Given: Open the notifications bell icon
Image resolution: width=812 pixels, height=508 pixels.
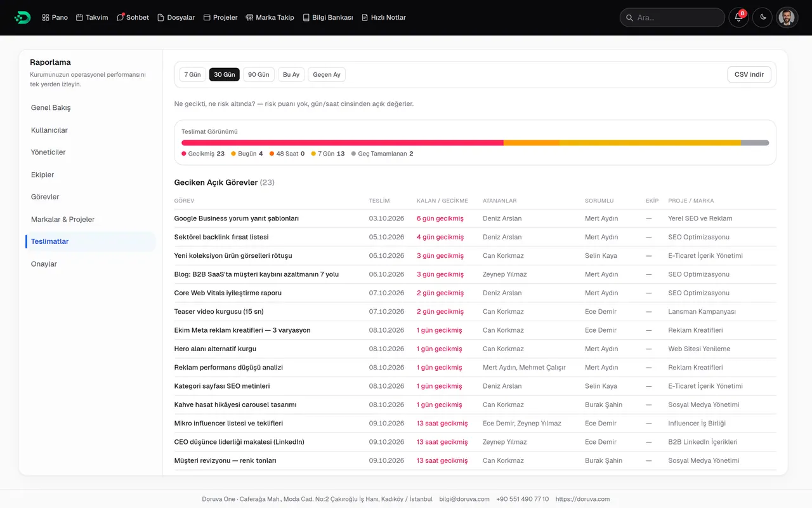Looking at the screenshot, I should (x=738, y=17).
